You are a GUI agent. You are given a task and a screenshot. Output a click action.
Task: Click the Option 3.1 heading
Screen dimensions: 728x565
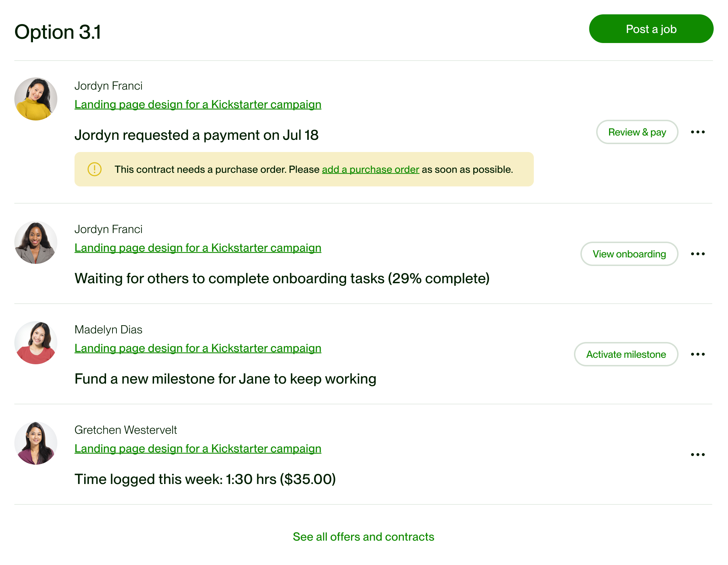tap(58, 32)
